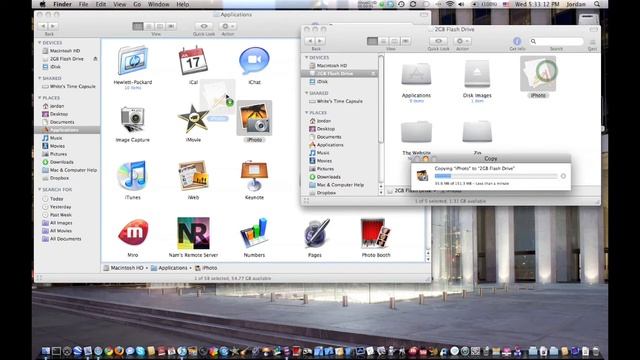This screenshot has height=360, width=640.
Task: Click the iPhoto copy progress bar
Action: [x=496, y=176]
